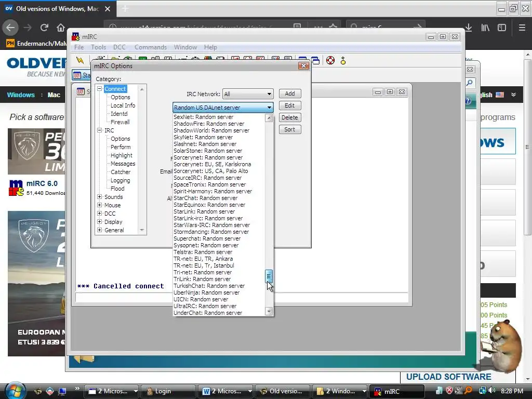Image resolution: width=532 pixels, height=399 pixels.
Task: Open the browser Library icon
Action: 485,28
